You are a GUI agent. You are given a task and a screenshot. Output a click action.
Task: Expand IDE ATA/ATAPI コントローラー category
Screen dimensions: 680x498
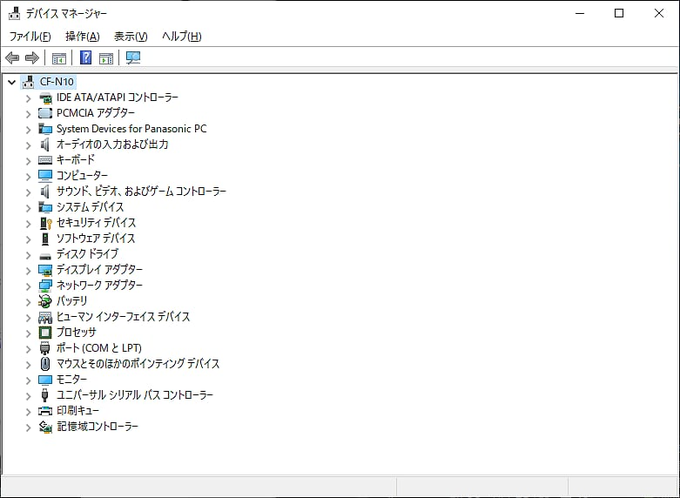tap(29, 98)
